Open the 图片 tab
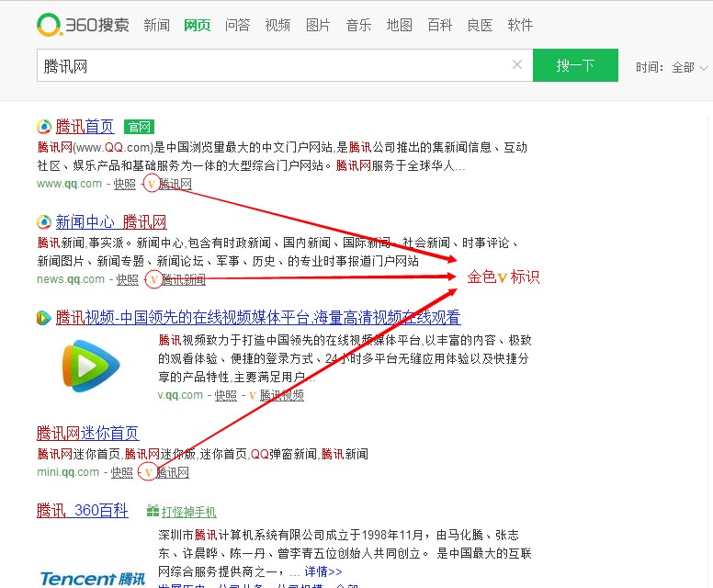The height and width of the screenshot is (588, 713). pyautogui.click(x=318, y=25)
